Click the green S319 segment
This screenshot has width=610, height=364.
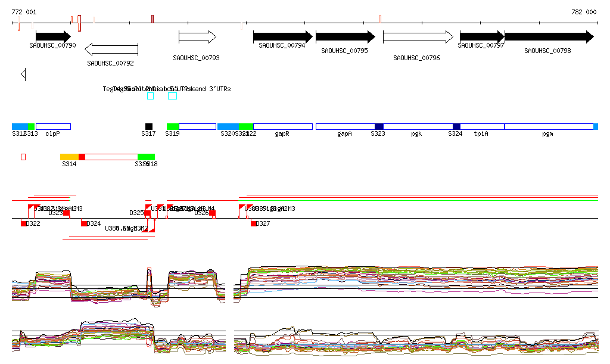[173, 127]
